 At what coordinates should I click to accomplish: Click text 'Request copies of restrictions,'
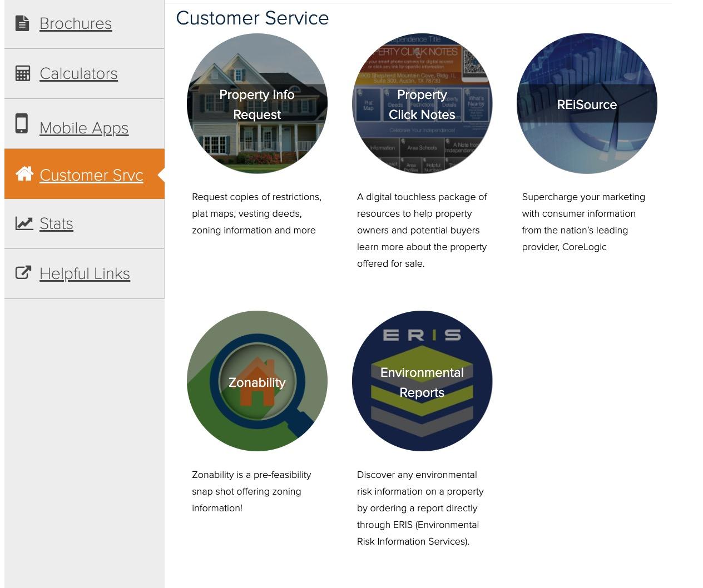[x=256, y=197]
